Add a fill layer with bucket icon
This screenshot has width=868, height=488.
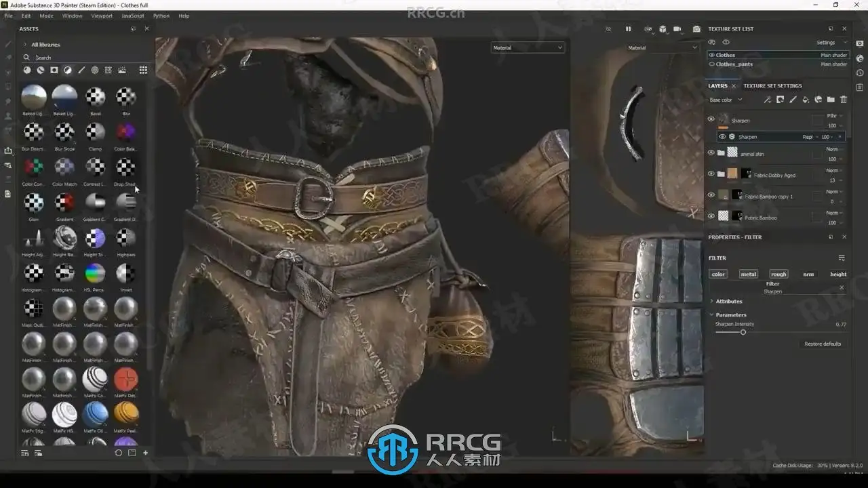[806, 100]
